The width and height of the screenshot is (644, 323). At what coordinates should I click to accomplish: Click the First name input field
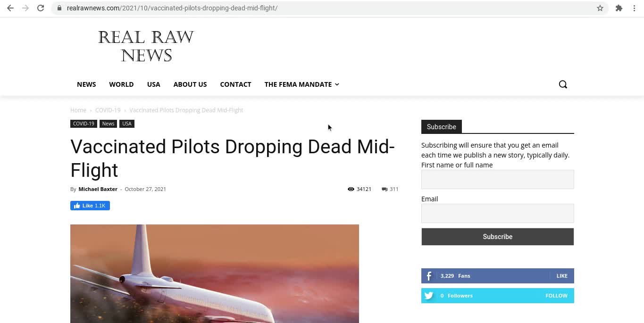[x=497, y=179]
